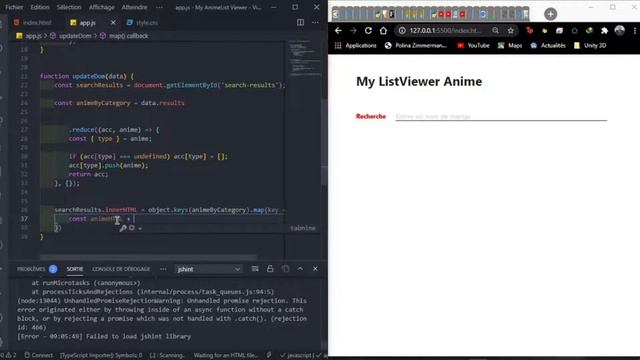Open the red Tp extension icon
The image size is (640, 360).
(x=529, y=31)
